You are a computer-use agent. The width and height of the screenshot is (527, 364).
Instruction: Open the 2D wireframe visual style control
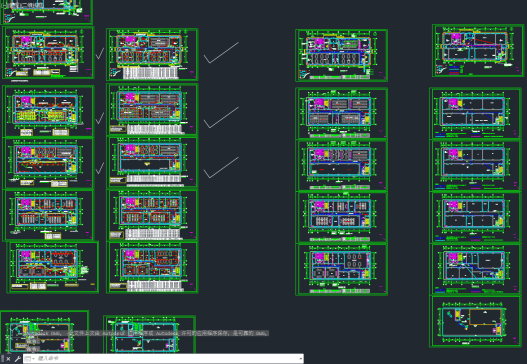point(30,5)
